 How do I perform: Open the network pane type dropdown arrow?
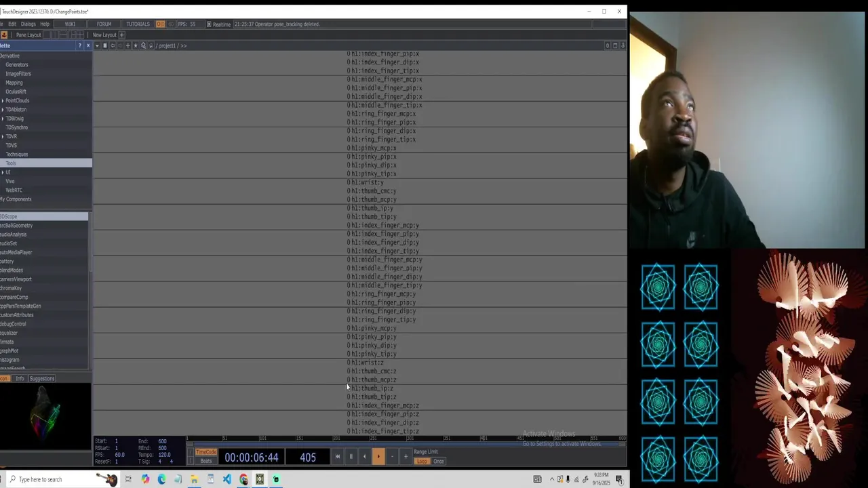[97, 45]
